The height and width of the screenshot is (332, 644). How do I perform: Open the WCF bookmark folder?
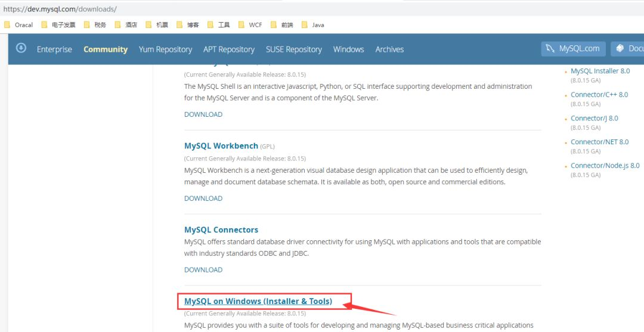pos(250,24)
